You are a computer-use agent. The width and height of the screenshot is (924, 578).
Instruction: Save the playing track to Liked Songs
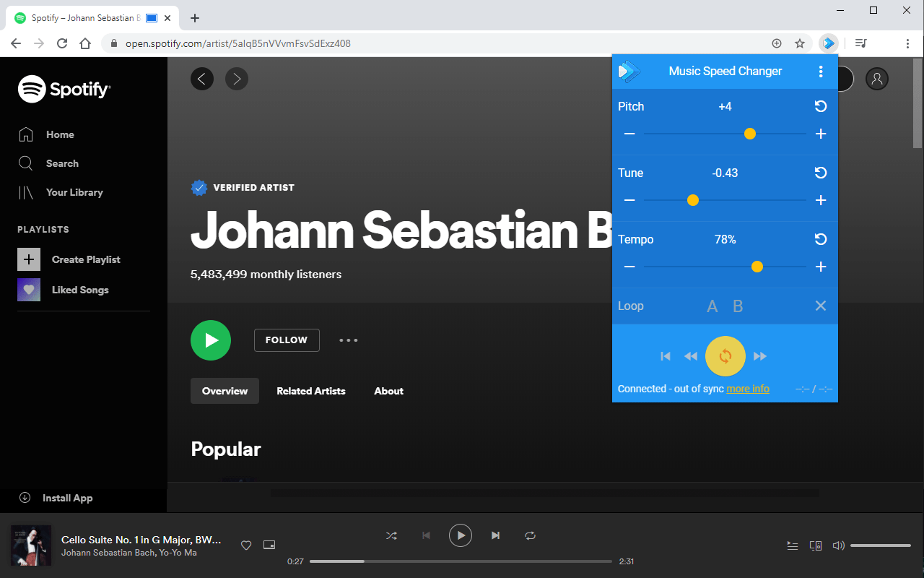pos(245,545)
